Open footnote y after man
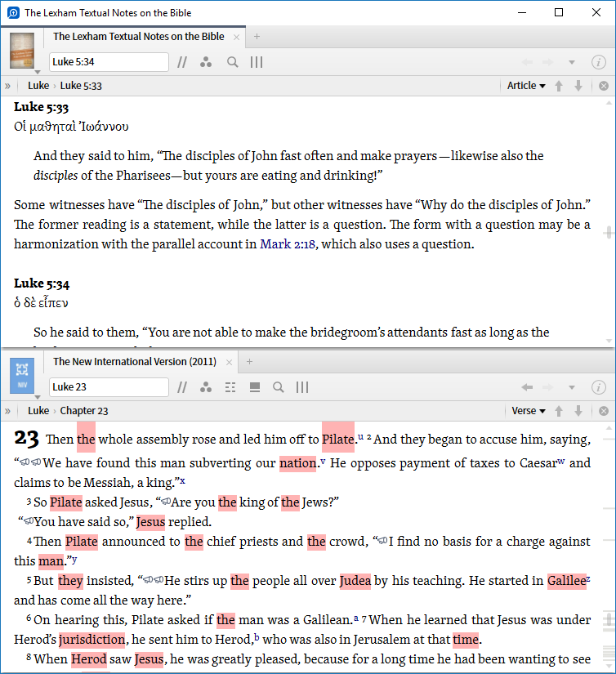616x674 pixels. pos(74,560)
